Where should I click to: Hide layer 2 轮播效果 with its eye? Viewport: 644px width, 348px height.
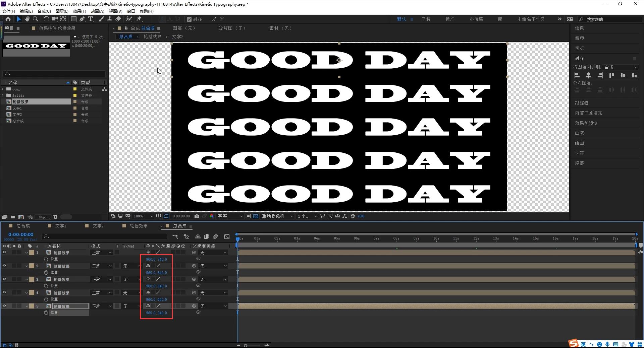click(x=4, y=266)
